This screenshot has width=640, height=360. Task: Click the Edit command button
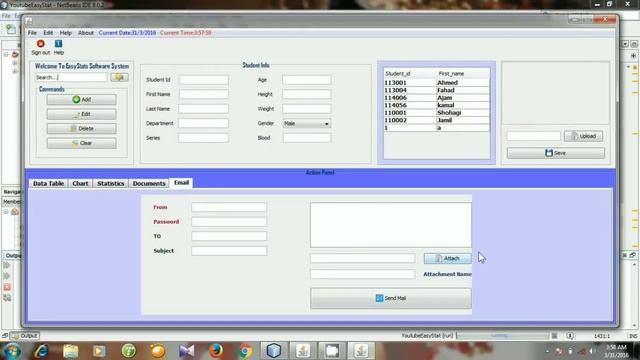[x=81, y=114]
